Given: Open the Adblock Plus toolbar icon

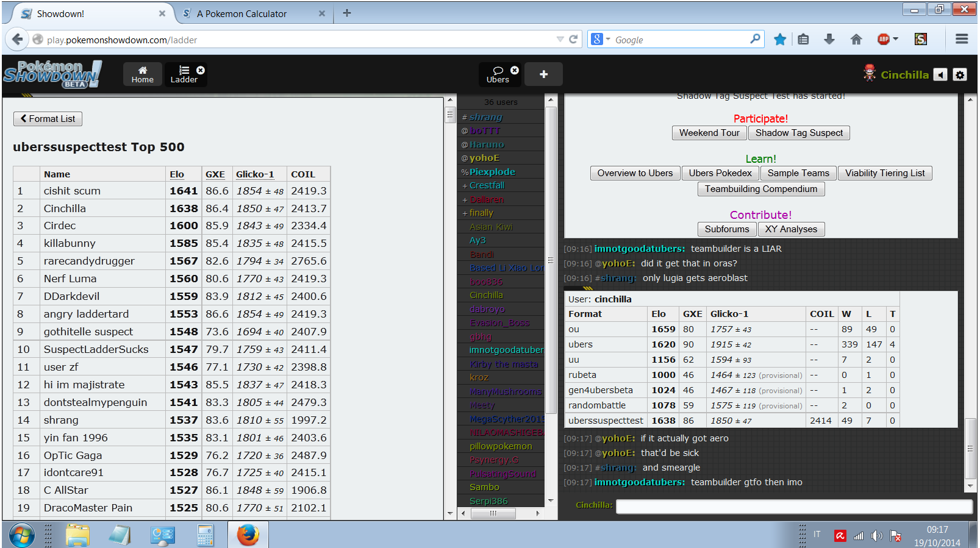Looking at the screenshot, I should (x=883, y=40).
